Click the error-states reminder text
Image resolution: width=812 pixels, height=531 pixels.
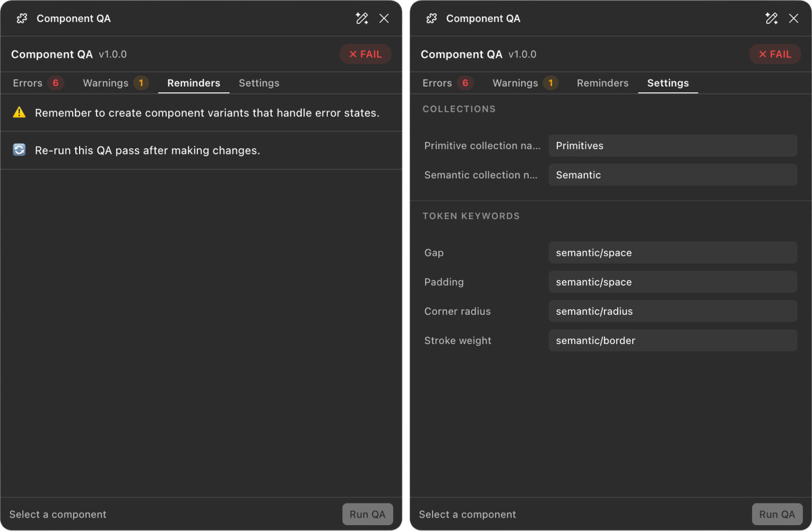point(207,113)
